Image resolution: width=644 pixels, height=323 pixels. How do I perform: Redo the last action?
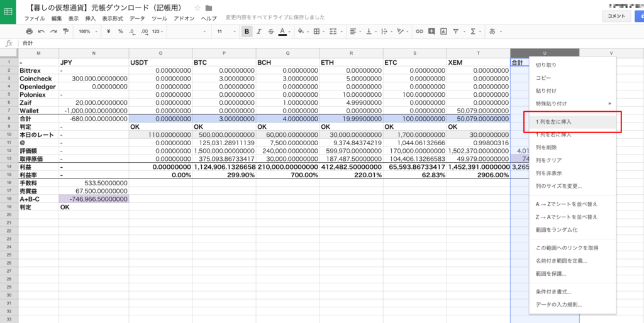pyautogui.click(x=53, y=31)
